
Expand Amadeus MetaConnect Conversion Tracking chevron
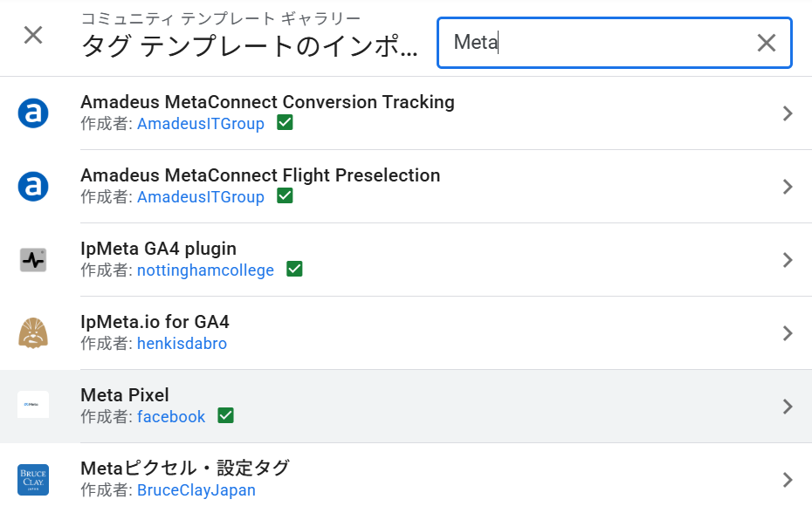[x=788, y=113]
